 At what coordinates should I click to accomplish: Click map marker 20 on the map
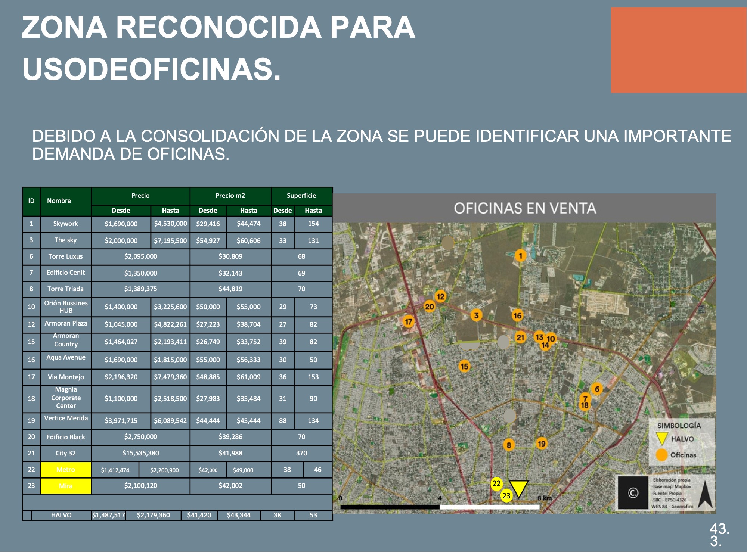pos(430,307)
